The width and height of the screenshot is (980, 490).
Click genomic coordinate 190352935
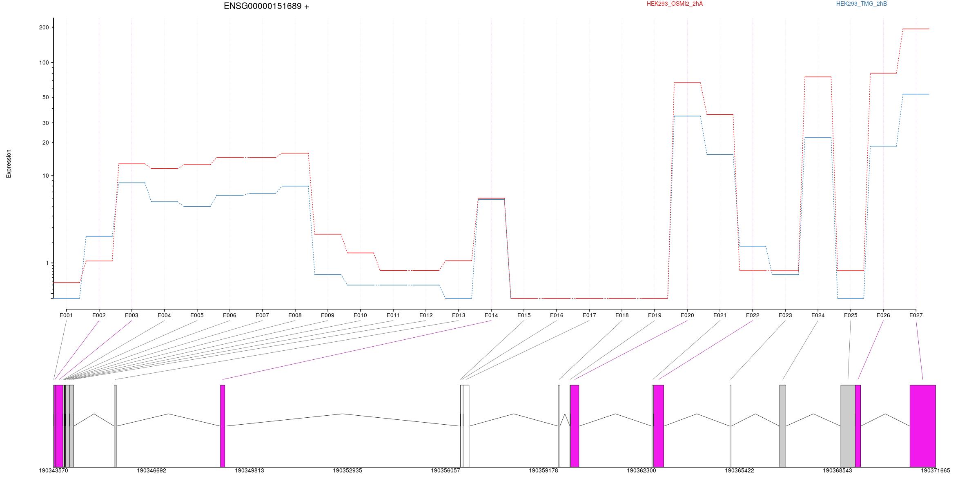point(347,470)
